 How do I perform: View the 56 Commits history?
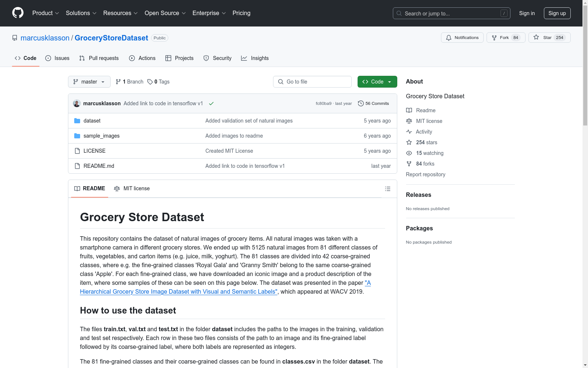point(373,103)
